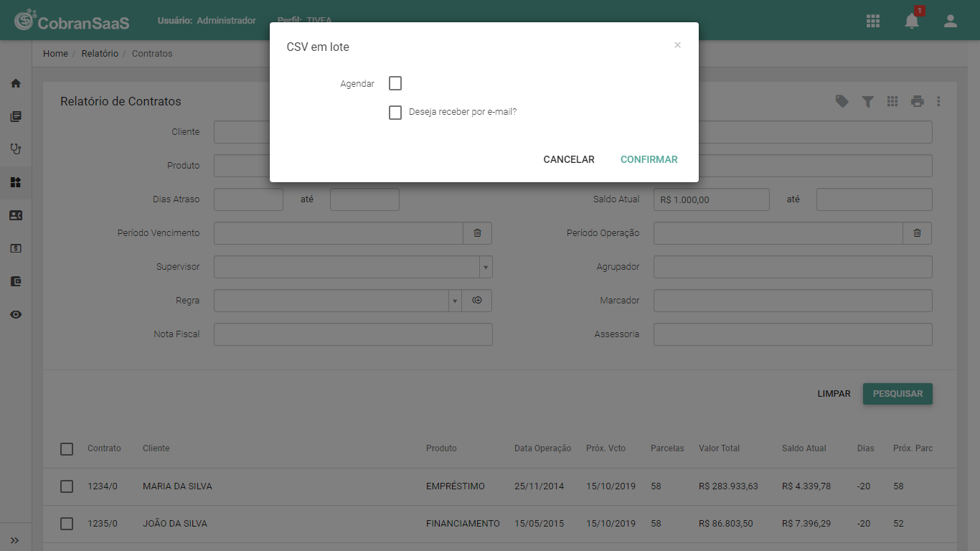Open contract 1234/0 link
This screenshot has width=980, height=551.
tap(103, 486)
